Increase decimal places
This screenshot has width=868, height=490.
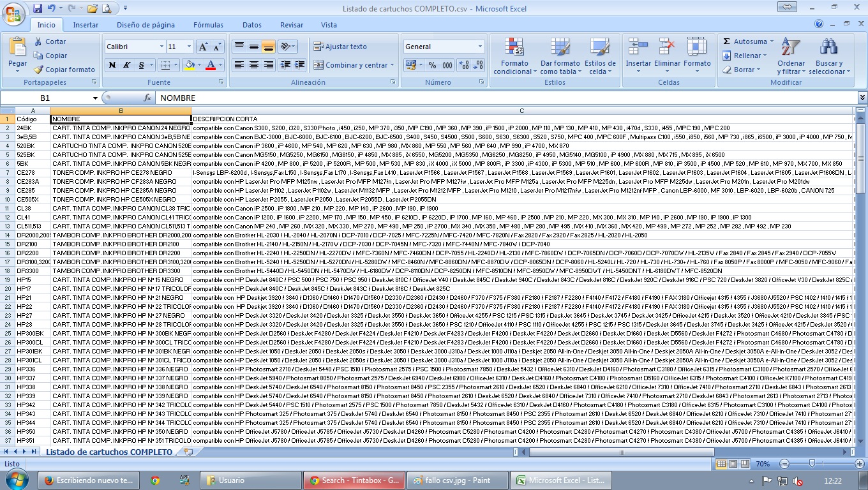pos(464,65)
